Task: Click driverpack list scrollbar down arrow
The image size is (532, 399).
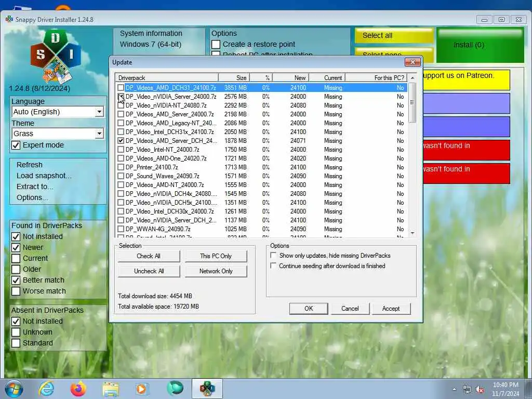Action: [412, 233]
